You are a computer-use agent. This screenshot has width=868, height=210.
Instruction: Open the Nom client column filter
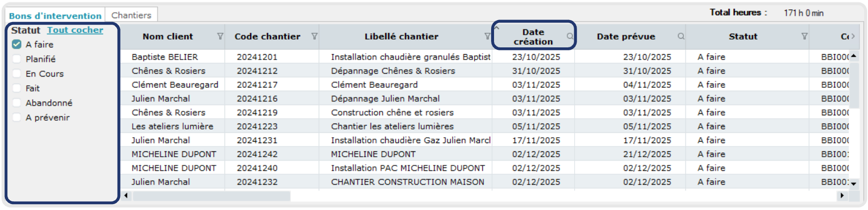[220, 36]
